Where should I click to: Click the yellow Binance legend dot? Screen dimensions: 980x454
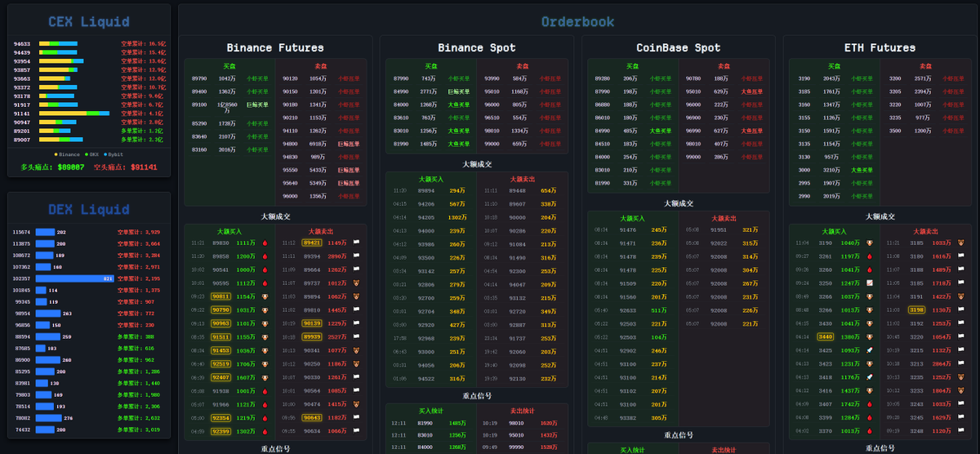[56, 154]
